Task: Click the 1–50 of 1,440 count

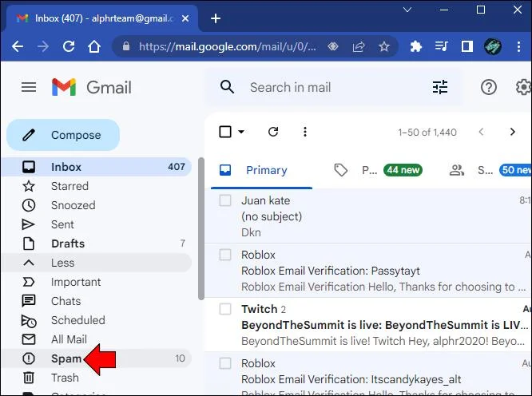Action: tap(427, 132)
